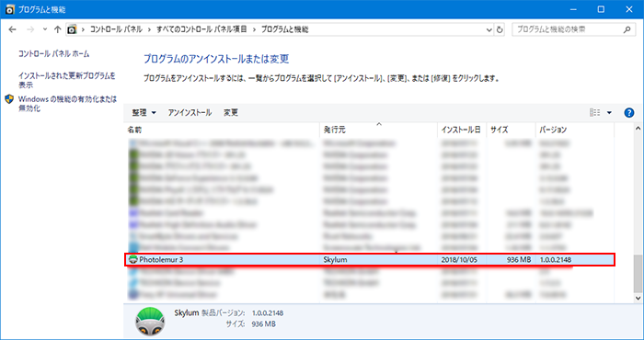Open コントロール パネル ホーム link

pyautogui.click(x=53, y=53)
